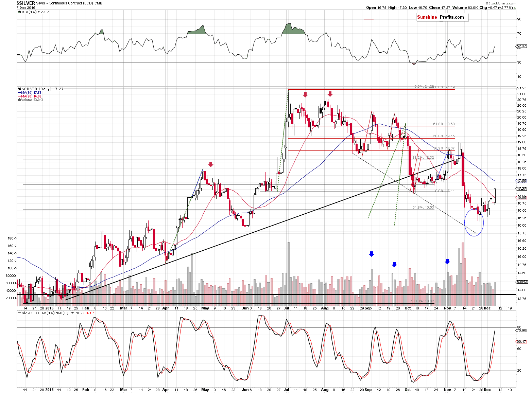Viewport: 532px width, 393px height.
Task: Click the red down arrow above mid-July candles
Action: [305, 94]
